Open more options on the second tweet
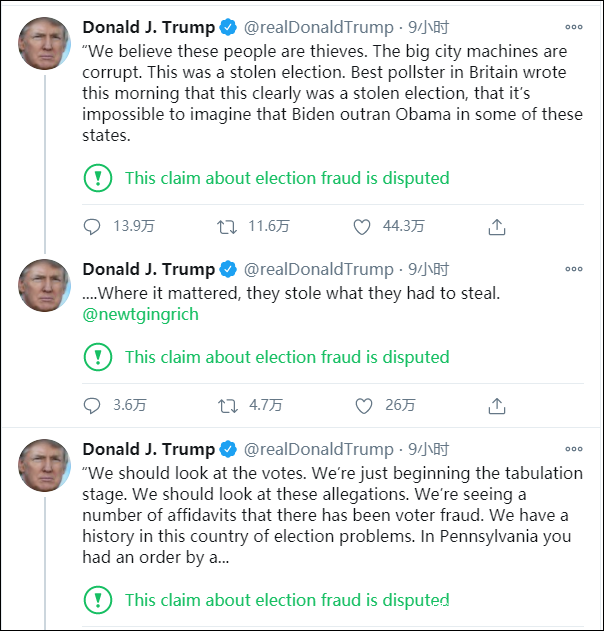 click(x=573, y=270)
